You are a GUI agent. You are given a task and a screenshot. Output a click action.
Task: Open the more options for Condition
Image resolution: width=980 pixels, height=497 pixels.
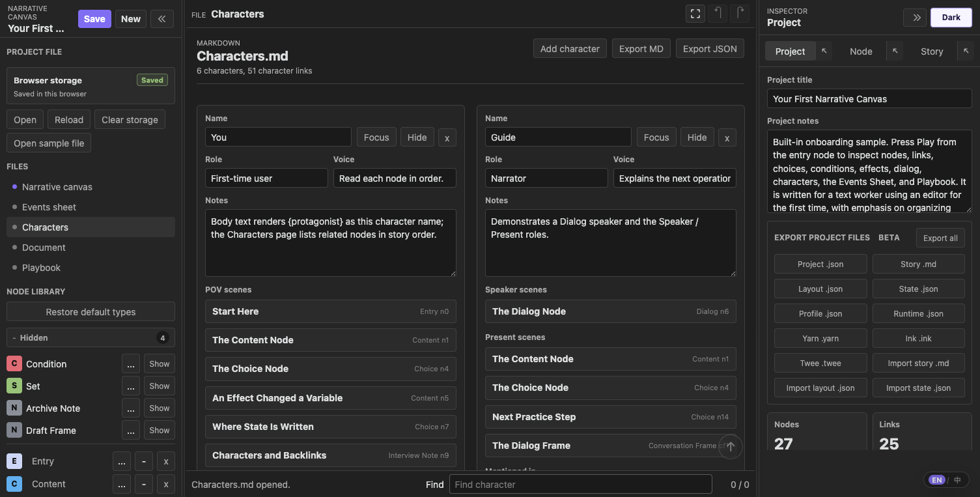(x=131, y=364)
